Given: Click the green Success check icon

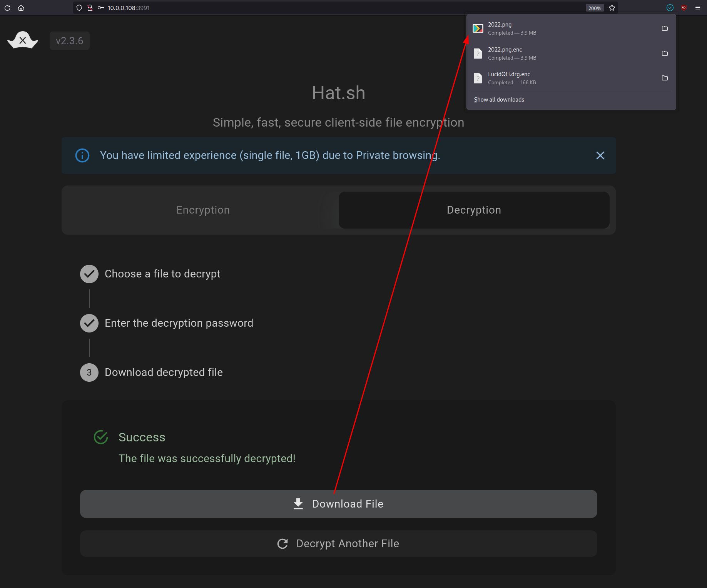Looking at the screenshot, I should click(101, 437).
